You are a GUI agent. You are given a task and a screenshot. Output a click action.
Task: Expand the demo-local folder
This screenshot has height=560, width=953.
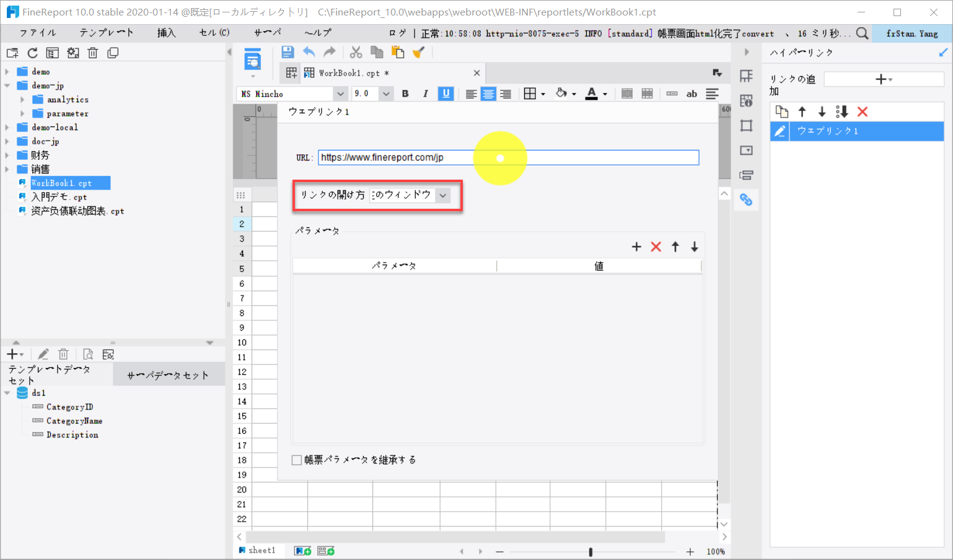click(7, 128)
